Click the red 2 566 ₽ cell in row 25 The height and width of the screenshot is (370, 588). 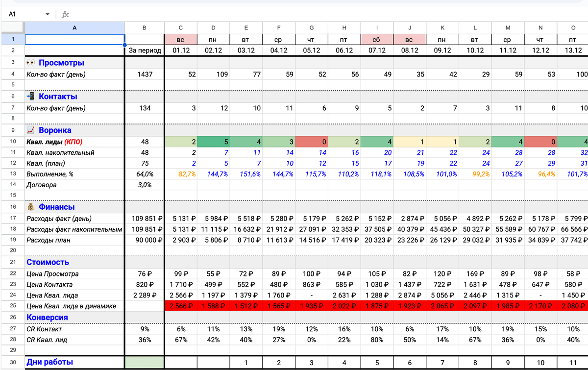coord(181,306)
